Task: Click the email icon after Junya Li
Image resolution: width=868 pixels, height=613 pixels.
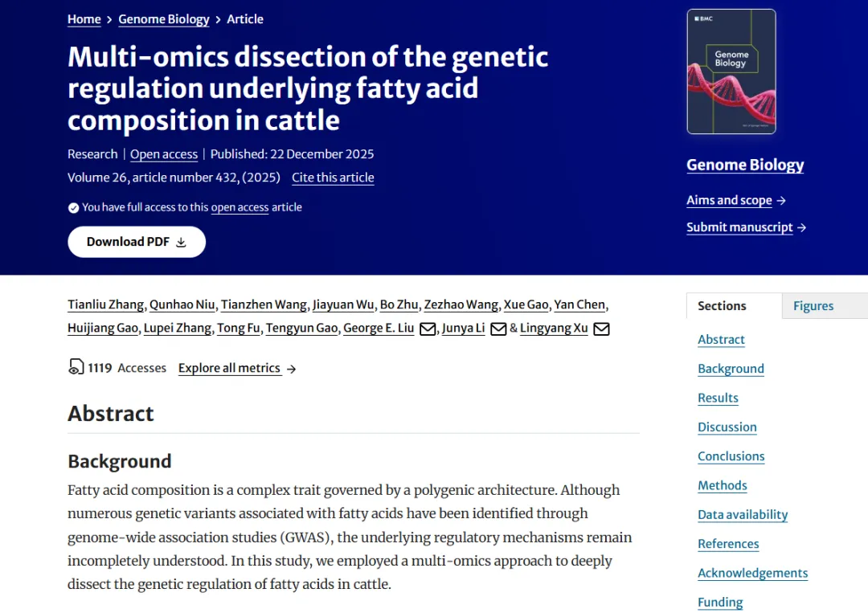Action: pos(498,329)
